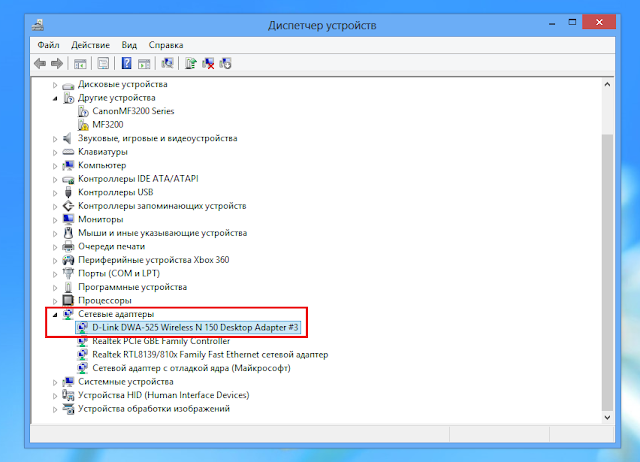640x462 pixels.
Task: Select the MF3200 device entry
Action: pos(108,124)
